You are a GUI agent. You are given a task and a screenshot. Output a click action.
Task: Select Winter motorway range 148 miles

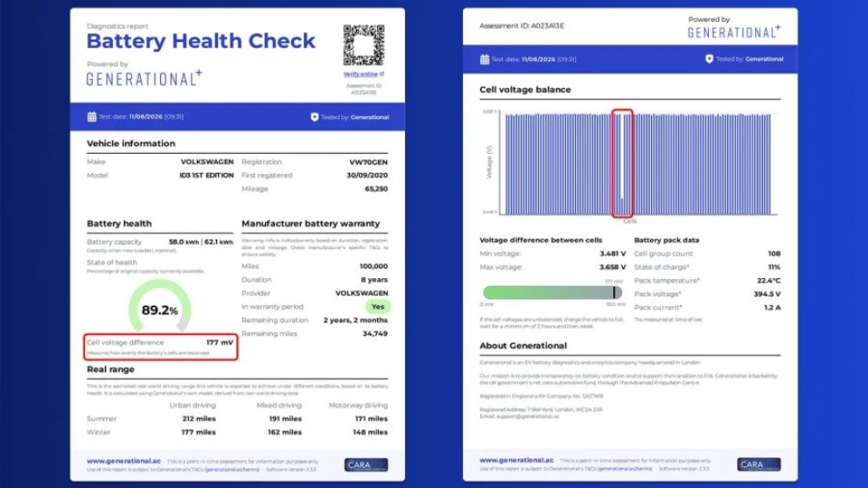coord(370,432)
